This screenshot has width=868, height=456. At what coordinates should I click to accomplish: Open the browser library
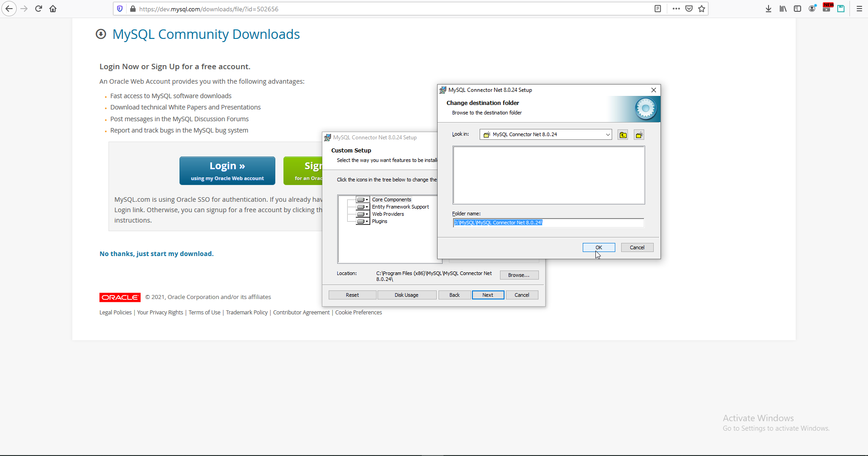click(x=783, y=9)
